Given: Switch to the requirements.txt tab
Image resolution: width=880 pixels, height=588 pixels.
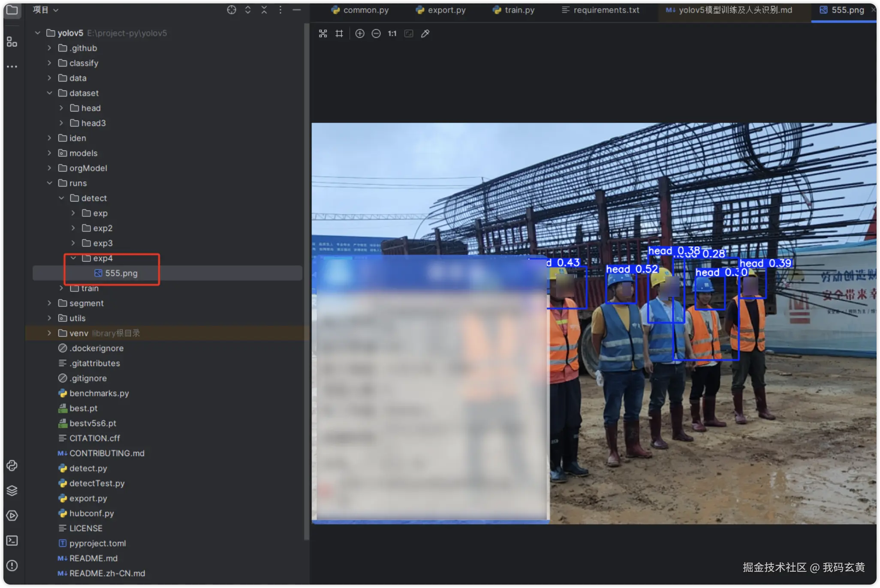Looking at the screenshot, I should tap(600, 10).
